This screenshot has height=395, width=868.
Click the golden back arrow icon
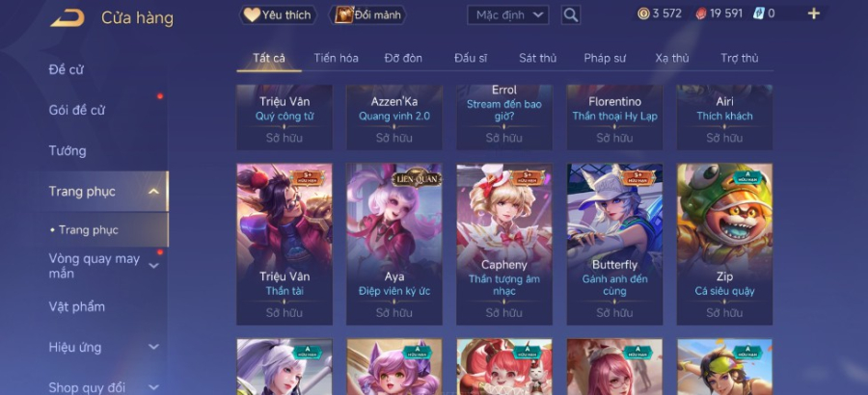click(68, 17)
